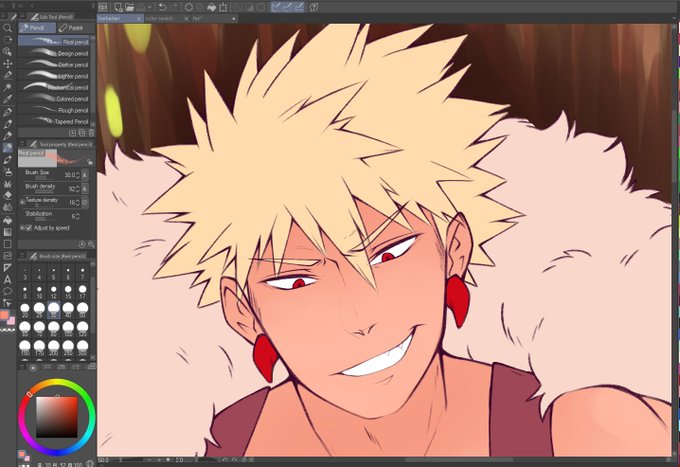Expand the Texture density plus expander
This screenshot has height=467, width=680.
tap(22, 202)
